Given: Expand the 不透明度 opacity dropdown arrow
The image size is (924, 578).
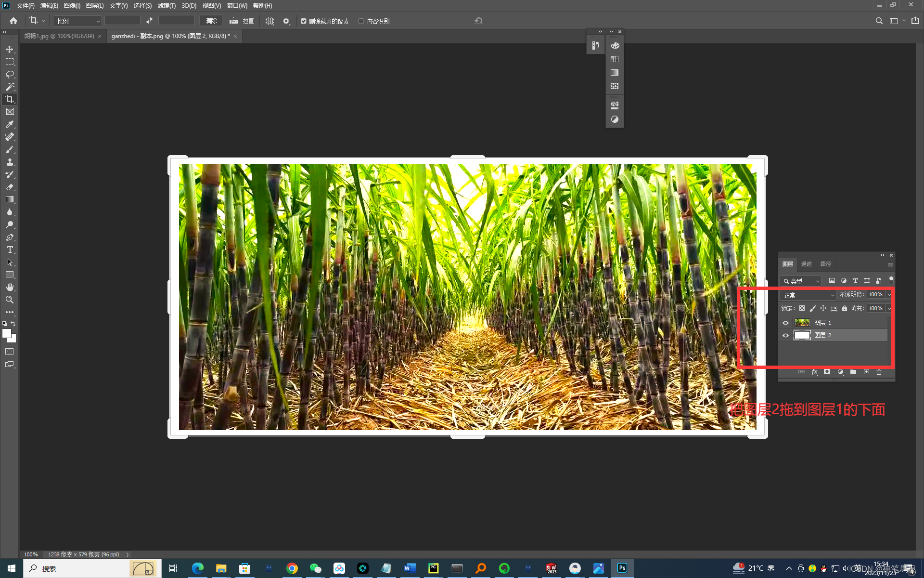Looking at the screenshot, I should coord(889,295).
